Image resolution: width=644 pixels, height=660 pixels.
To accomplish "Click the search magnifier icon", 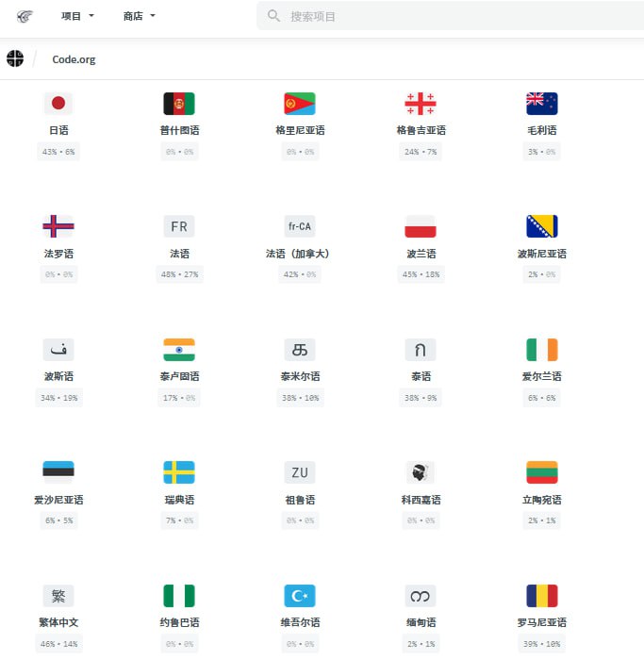I will (x=273, y=16).
